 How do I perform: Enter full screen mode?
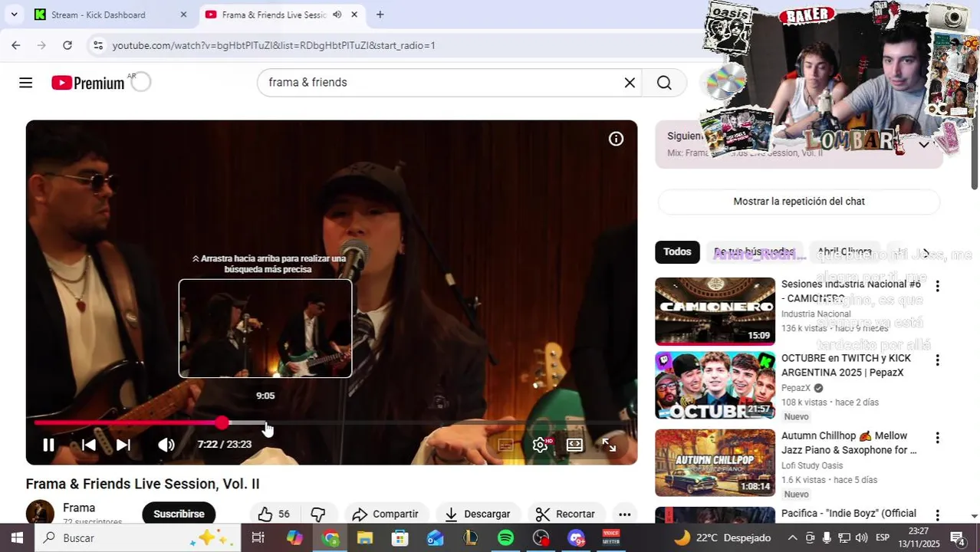coord(609,445)
